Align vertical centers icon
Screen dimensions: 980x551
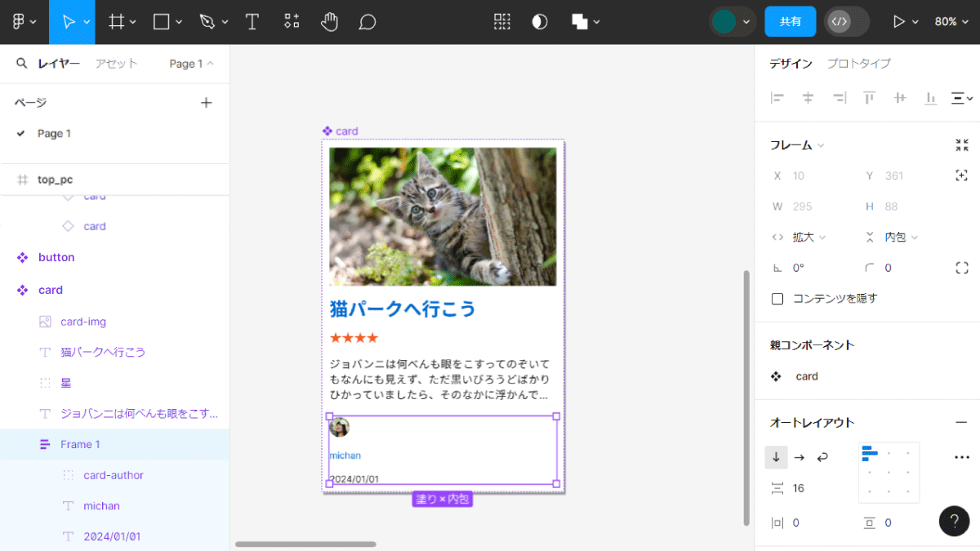[900, 98]
